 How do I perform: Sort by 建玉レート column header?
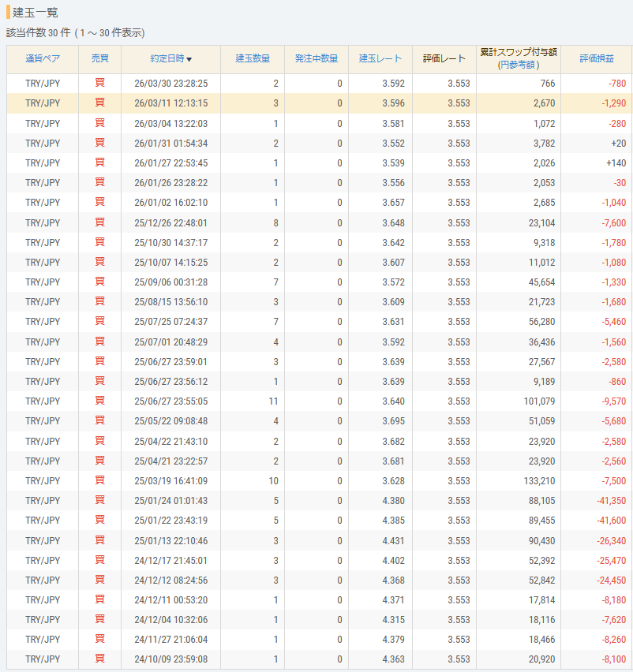[380, 58]
